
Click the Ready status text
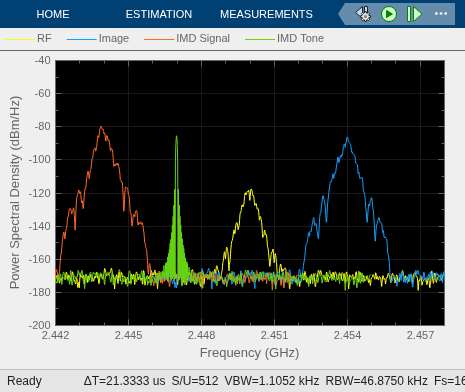(24, 381)
